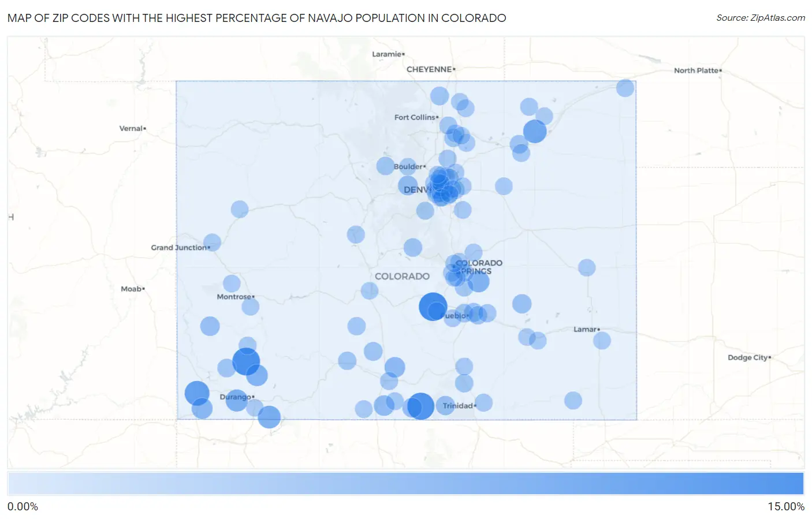The image size is (812, 519).
Task: Click the large dark bubble northwest of Pueblo
Action: pos(433,306)
